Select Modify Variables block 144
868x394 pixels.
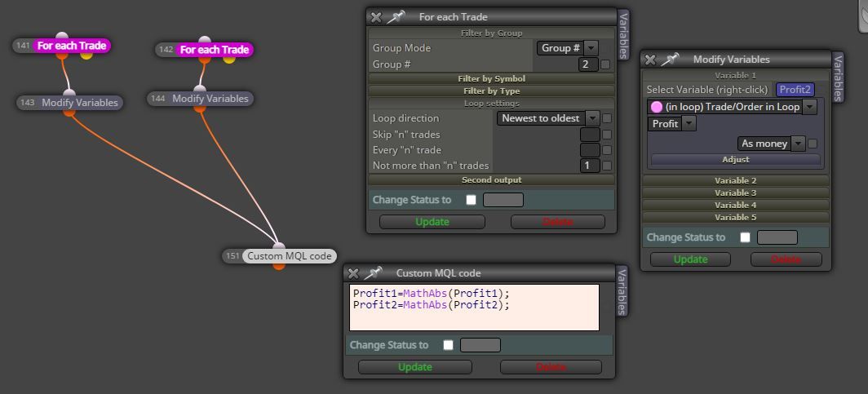pos(210,99)
